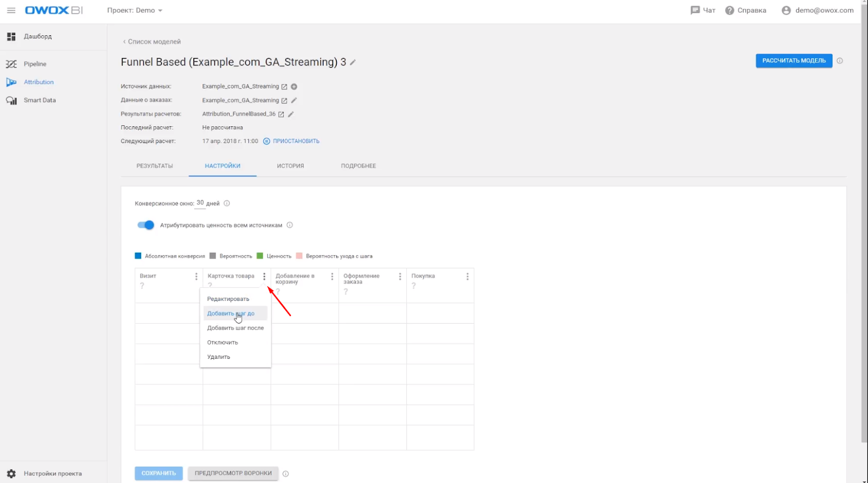Viewport: 868px width, 483px height.
Task: Toggle attribute value to all sources switch
Action: point(145,225)
